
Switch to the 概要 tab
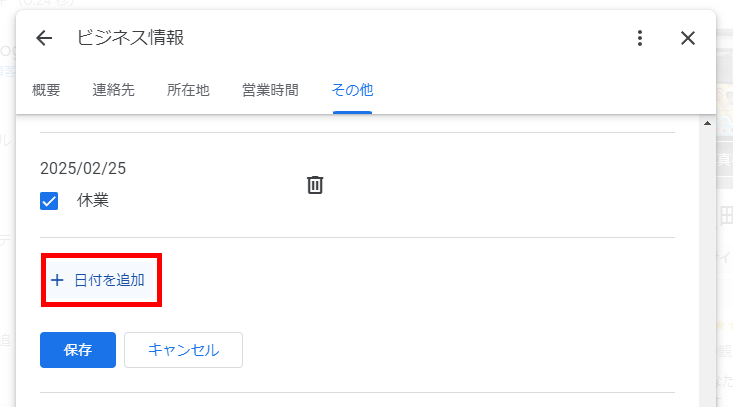pyautogui.click(x=46, y=90)
